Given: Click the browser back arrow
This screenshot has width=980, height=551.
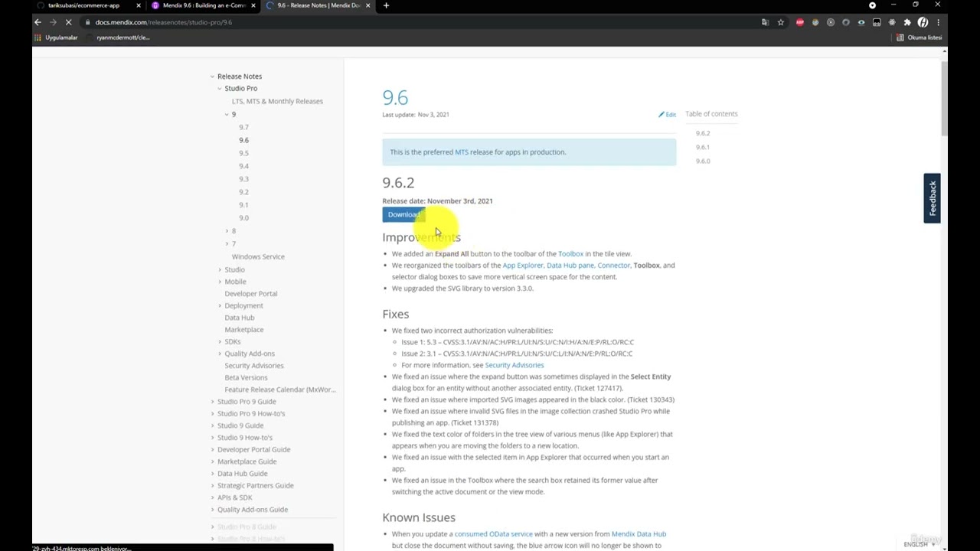Looking at the screenshot, I should (x=38, y=22).
